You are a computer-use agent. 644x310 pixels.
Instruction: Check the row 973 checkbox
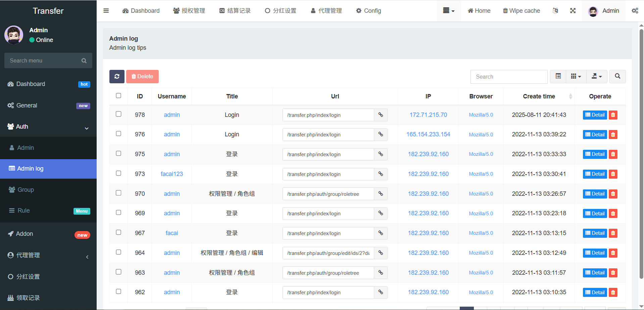point(118,173)
